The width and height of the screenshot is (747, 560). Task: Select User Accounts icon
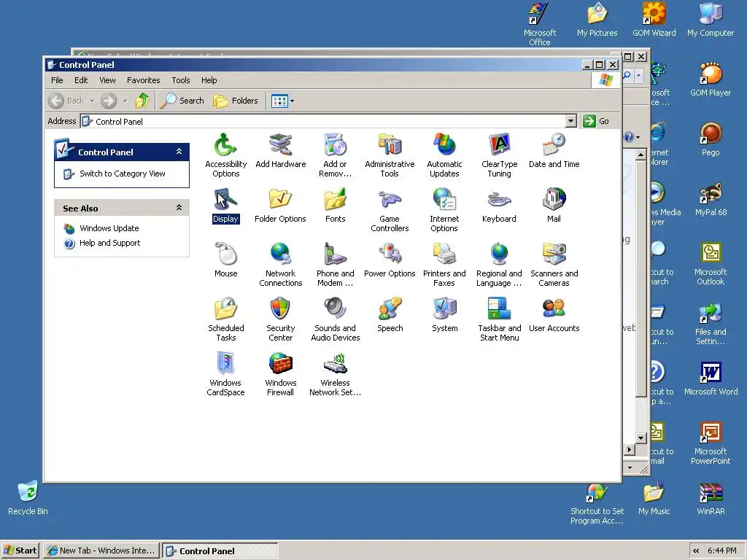pos(554,315)
